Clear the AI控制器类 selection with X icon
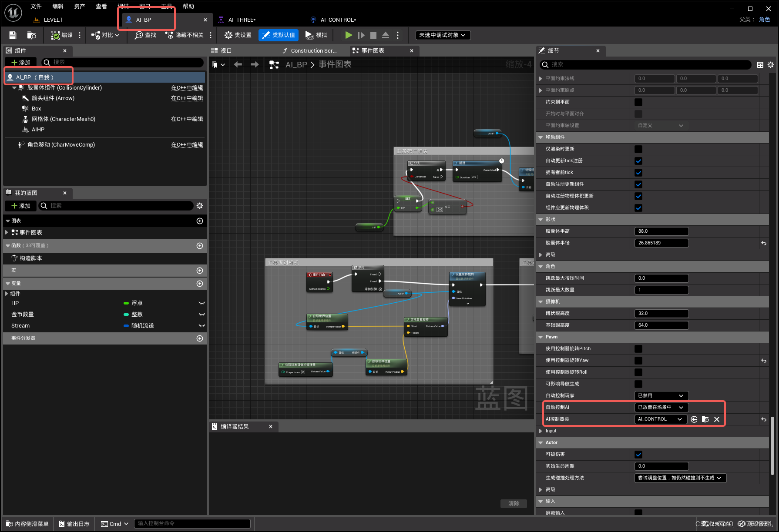Viewport: 779px width, 532px height. [717, 419]
